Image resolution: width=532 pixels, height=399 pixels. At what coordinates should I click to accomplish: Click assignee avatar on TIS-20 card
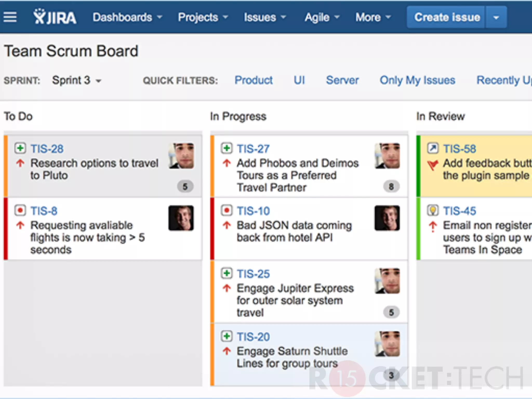pos(387,344)
